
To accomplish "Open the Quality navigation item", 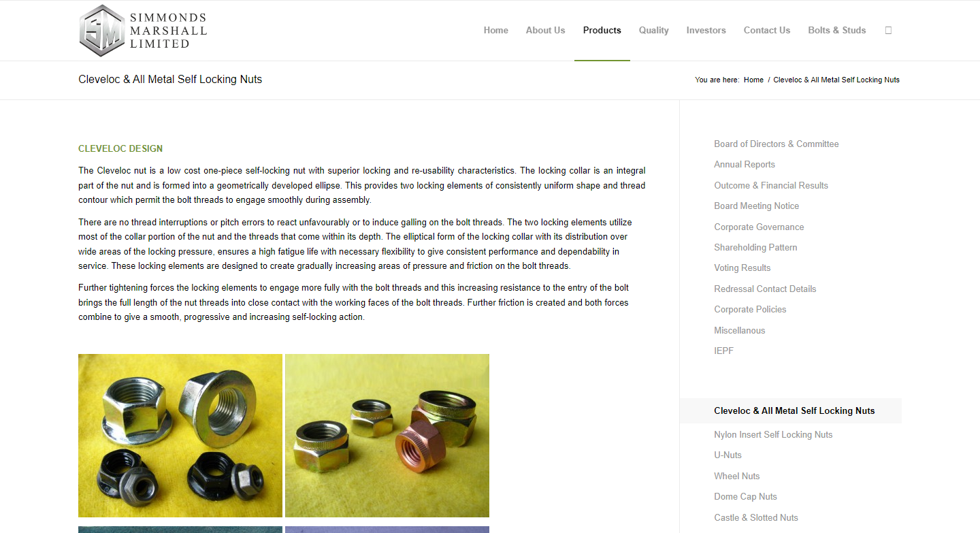I will pos(653,30).
